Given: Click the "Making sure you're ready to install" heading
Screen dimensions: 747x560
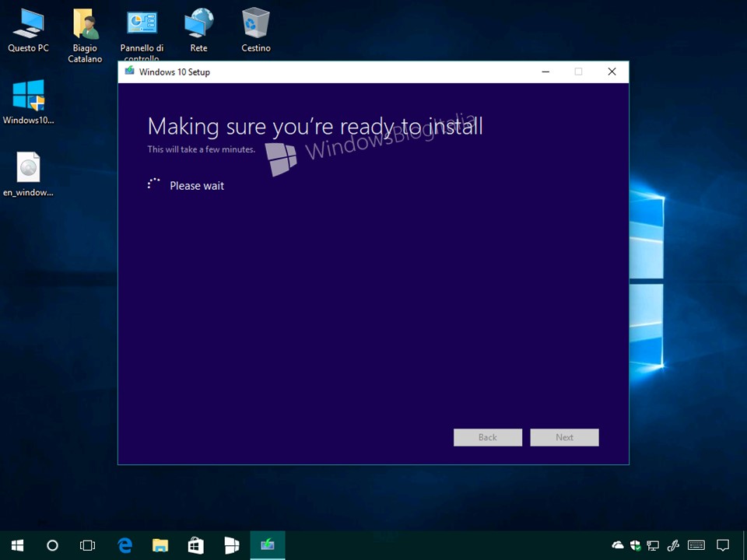Looking at the screenshot, I should coord(315,127).
